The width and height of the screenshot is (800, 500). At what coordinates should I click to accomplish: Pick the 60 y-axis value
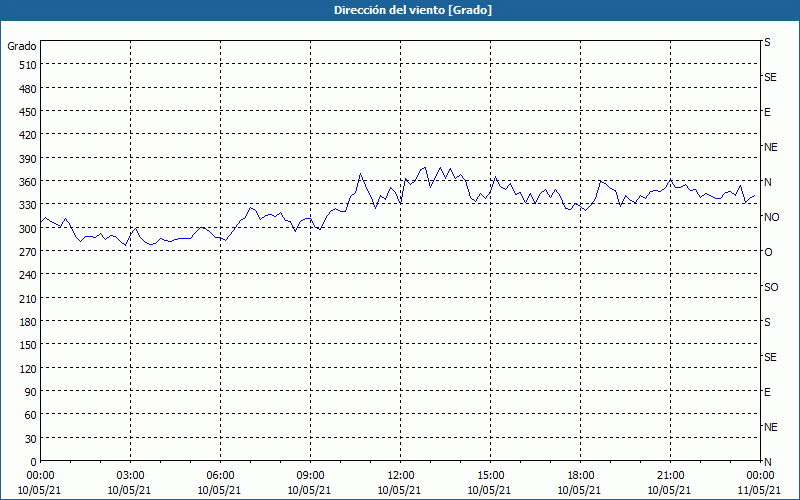(31, 415)
